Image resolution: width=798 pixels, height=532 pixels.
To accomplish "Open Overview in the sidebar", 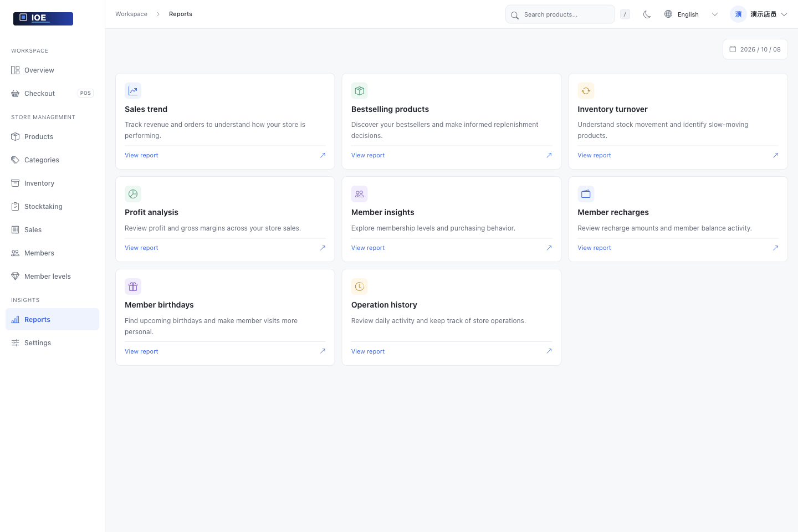I will tap(52, 70).
